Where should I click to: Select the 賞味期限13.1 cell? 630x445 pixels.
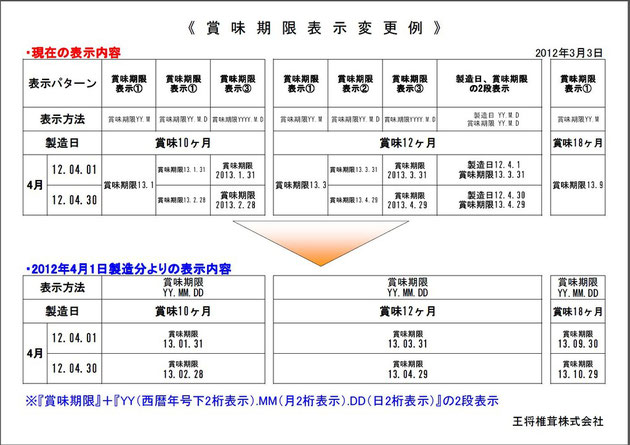tap(129, 185)
